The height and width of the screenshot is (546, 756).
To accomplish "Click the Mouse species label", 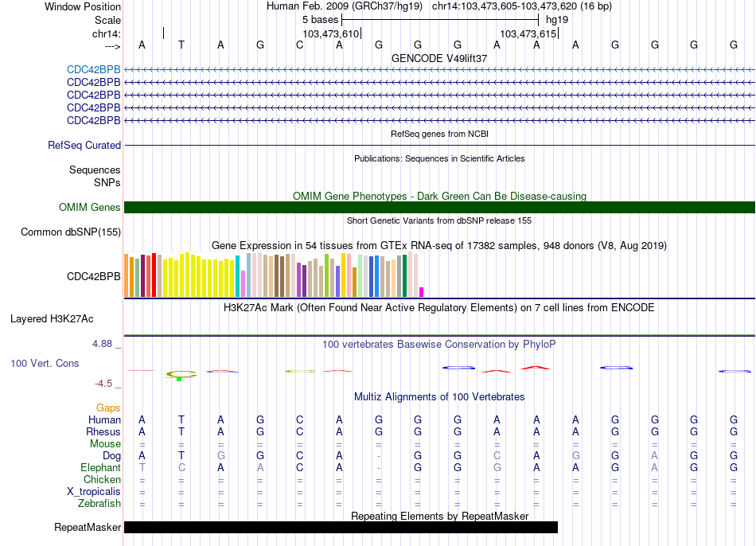I will coord(105,444).
